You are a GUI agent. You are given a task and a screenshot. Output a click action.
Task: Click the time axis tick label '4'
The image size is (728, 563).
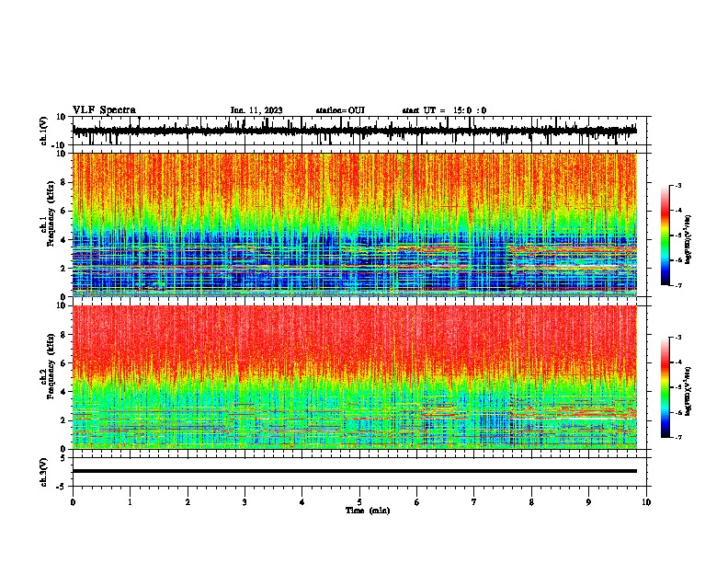302,502
